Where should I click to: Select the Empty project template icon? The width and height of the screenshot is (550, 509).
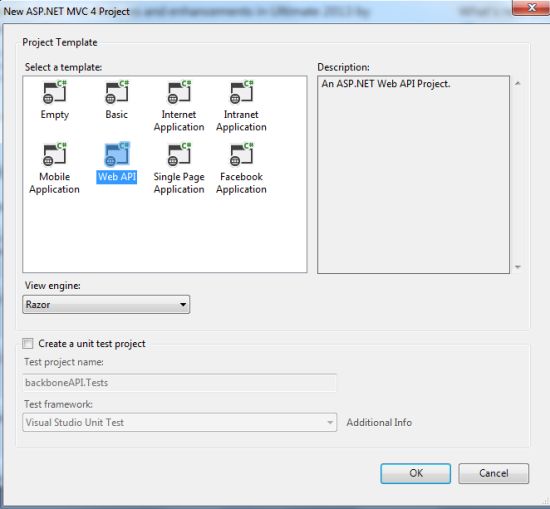pyautogui.click(x=54, y=92)
